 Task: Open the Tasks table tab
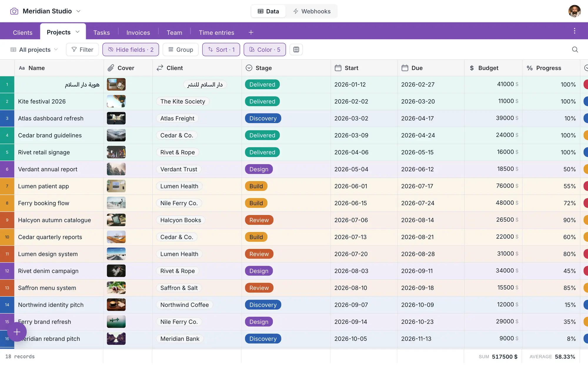pyautogui.click(x=101, y=32)
